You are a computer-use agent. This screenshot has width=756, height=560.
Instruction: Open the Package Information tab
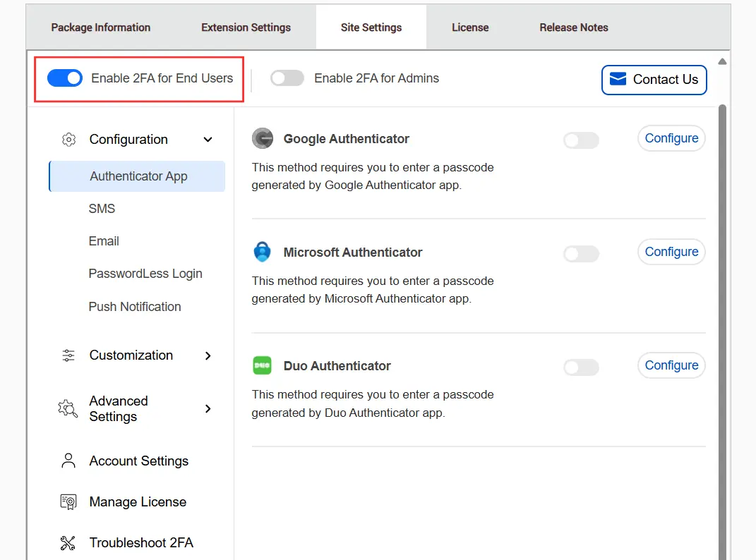101,28
